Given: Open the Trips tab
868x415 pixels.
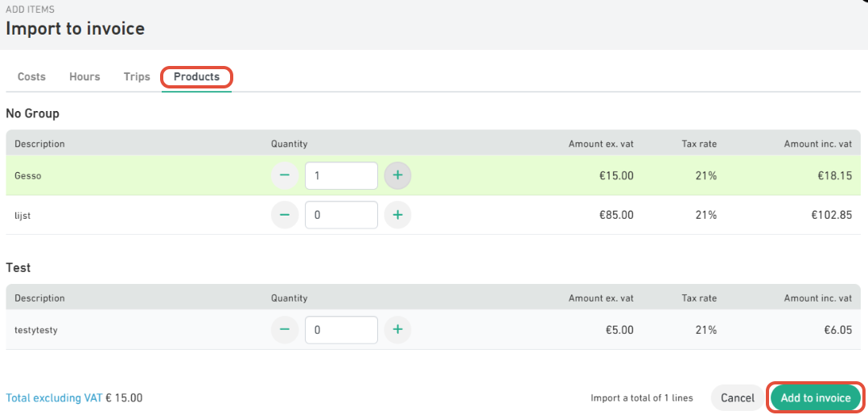Looking at the screenshot, I should coord(137,77).
